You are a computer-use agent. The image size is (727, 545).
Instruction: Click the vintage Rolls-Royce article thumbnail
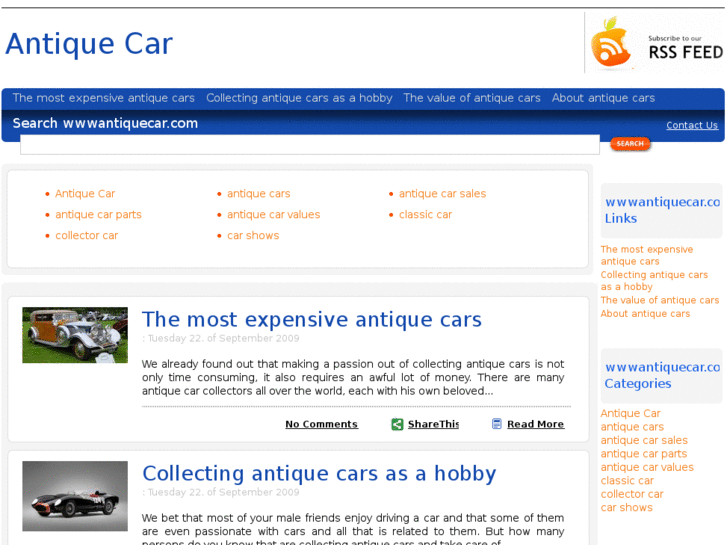pyautogui.click(x=75, y=335)
